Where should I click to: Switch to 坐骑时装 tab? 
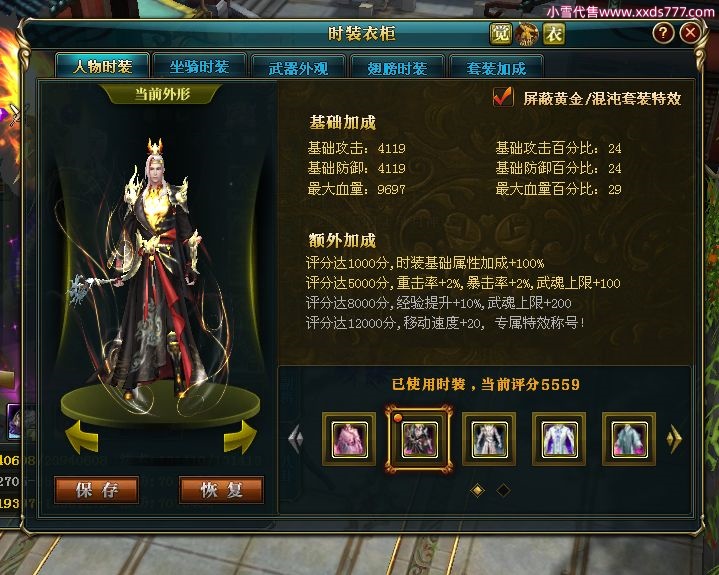[x=199, y=67]
